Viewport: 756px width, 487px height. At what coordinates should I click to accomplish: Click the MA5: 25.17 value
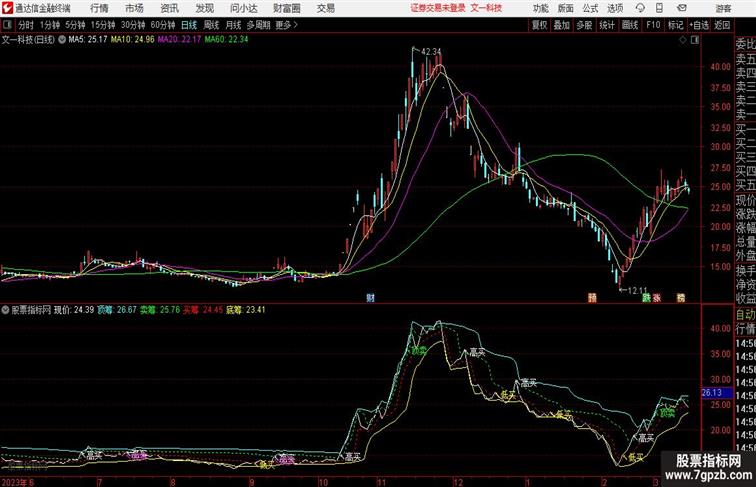click(88, 40)
